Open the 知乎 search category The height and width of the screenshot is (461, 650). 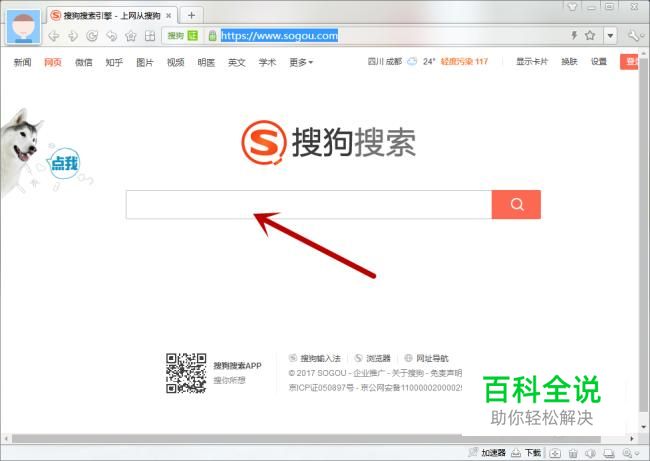pos(114,62)
